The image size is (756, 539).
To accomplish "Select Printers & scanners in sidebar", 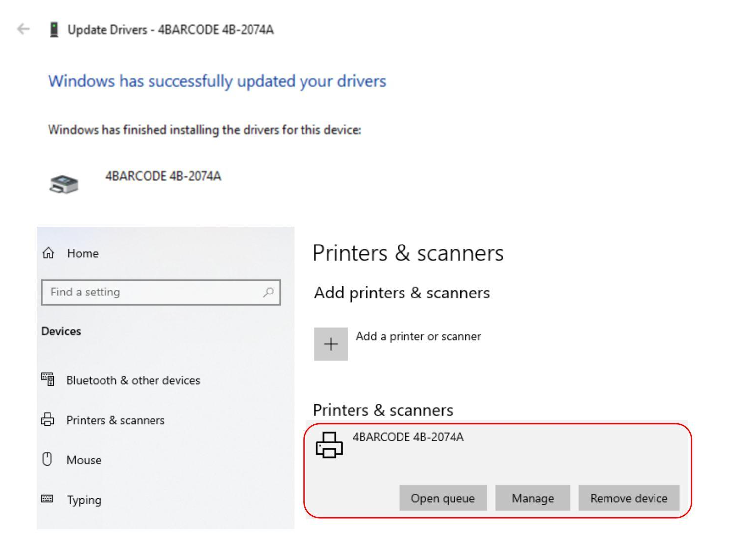I will pyautogui.click(x=115, y=420).
